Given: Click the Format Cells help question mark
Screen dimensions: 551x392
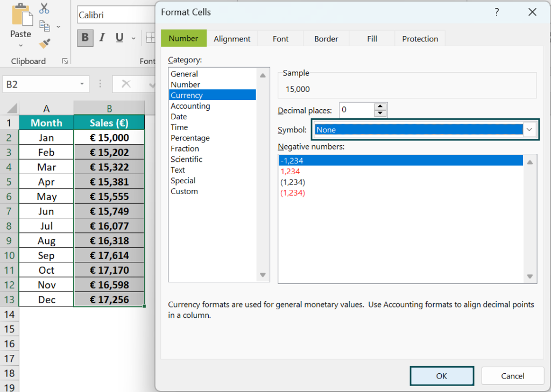Looking at the screenshot, I should pos(496,12).
